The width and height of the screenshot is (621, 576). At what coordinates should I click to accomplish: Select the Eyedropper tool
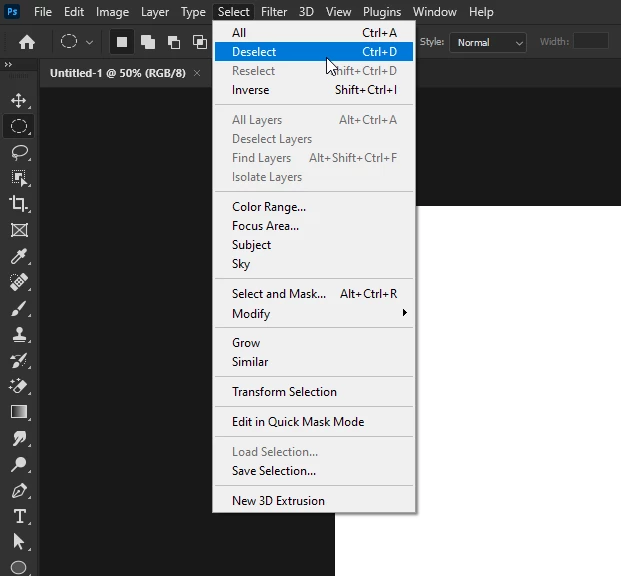click(x=19, y=256)
